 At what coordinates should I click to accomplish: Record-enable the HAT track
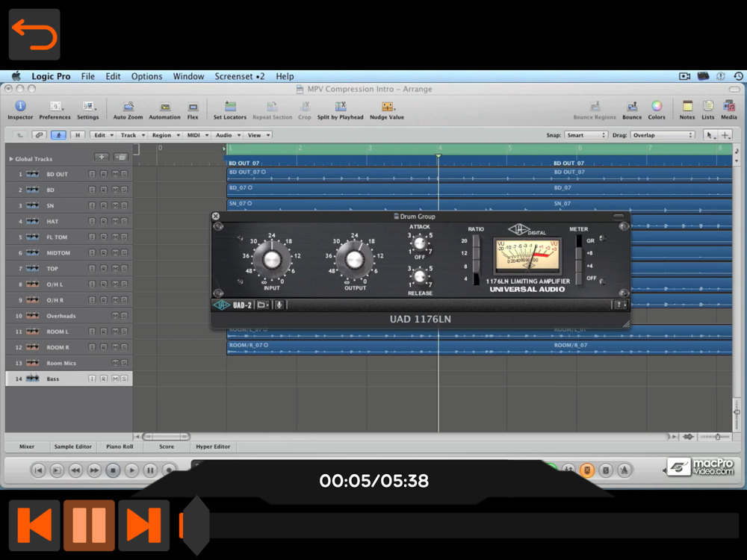point(103,222)
